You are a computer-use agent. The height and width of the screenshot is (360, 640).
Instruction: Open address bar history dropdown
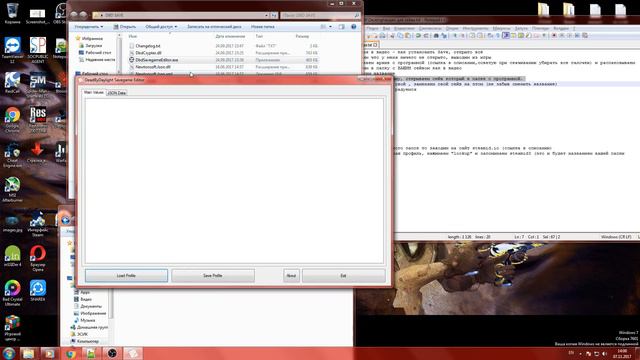(266, 15)
